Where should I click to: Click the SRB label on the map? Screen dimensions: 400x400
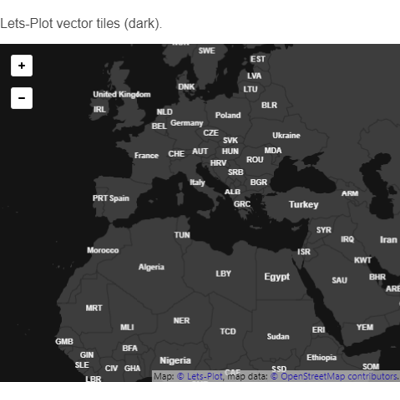[236, 172]
